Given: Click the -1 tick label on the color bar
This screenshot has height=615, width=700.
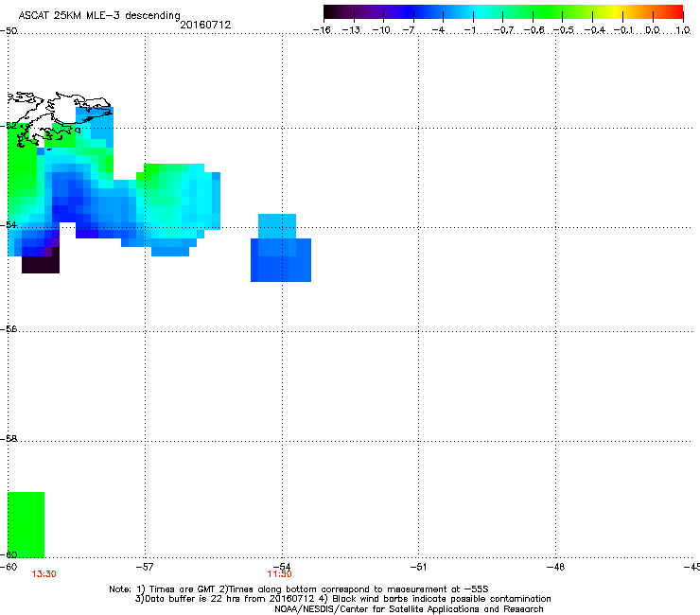Looking at the screenshot, I should click(469, 30).
